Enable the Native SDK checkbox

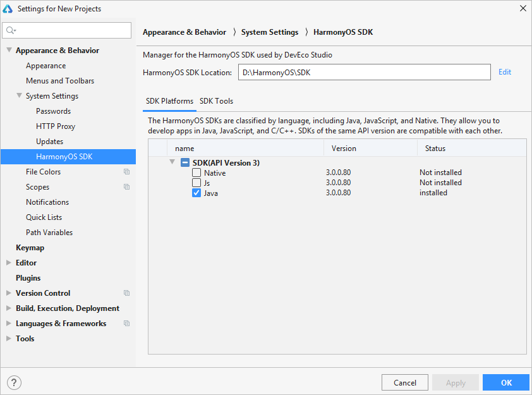coord(196,173)
